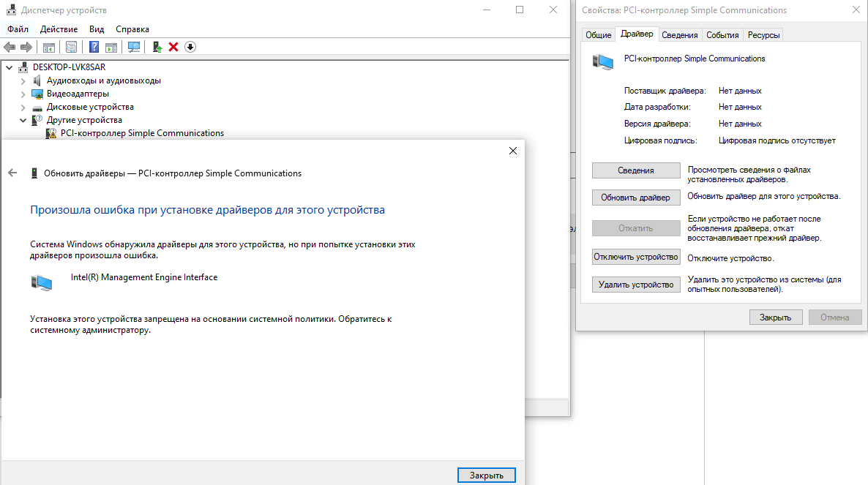Collapse the Другие устройства node
868x485 pixels.
pos(23,119)
